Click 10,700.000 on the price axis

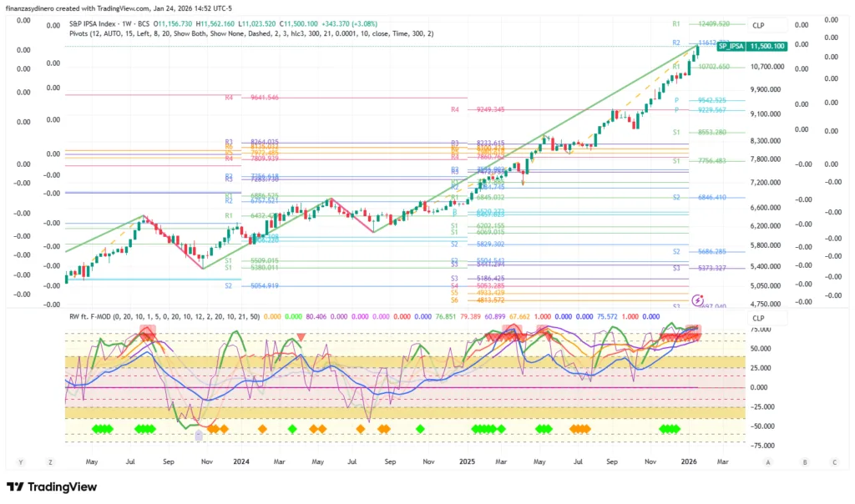pos(766,67)
